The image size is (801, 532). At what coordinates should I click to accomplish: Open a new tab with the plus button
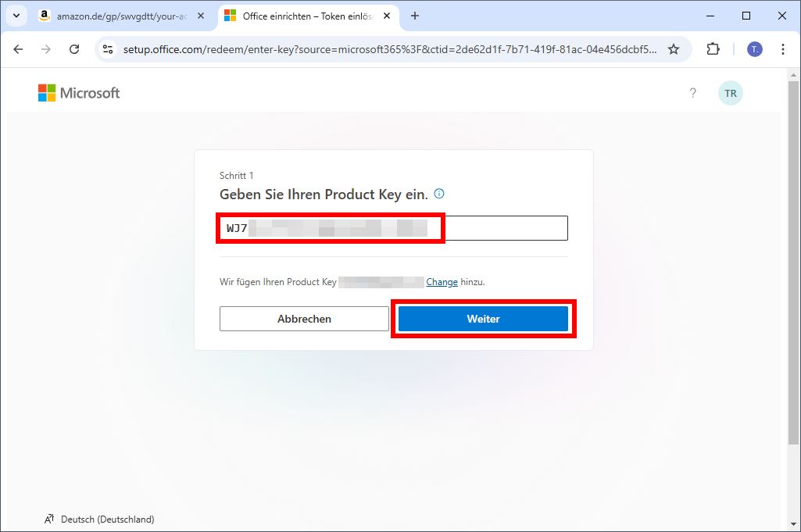pyautogui.click(x=414, y=16)
